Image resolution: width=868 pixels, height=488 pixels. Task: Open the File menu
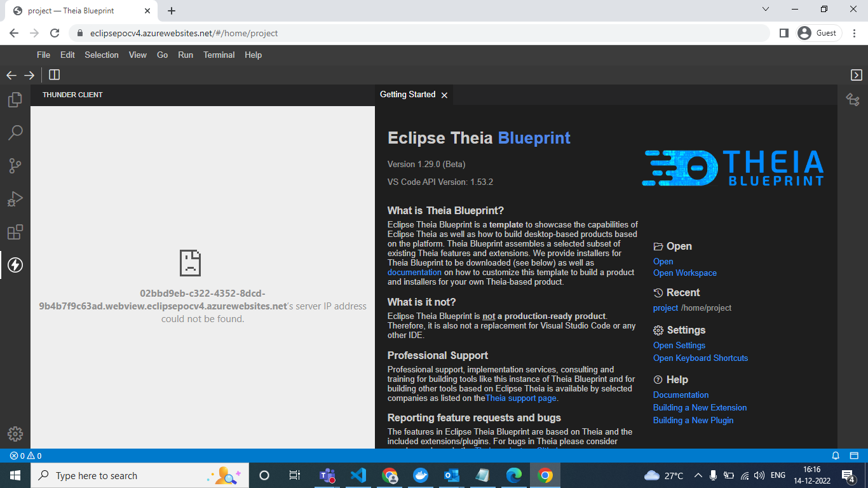43,55
